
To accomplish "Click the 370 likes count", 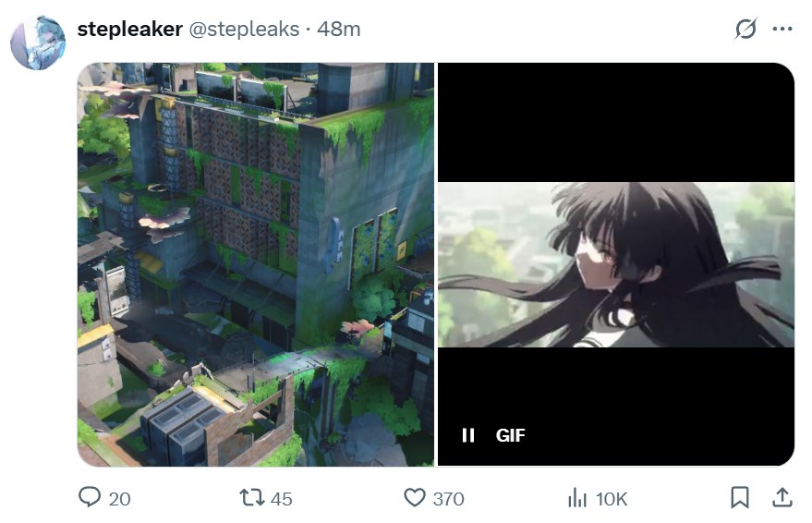I will tap(448, 499).
